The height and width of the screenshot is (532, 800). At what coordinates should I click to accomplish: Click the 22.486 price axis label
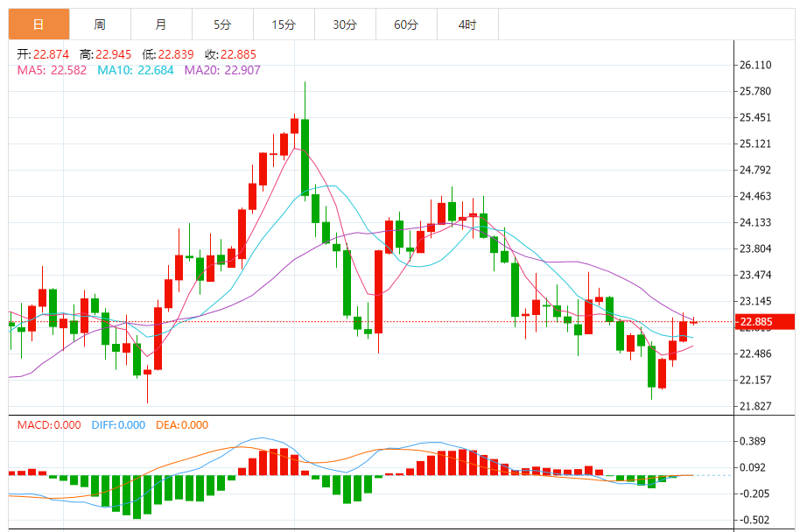click(x=755, y=354)
